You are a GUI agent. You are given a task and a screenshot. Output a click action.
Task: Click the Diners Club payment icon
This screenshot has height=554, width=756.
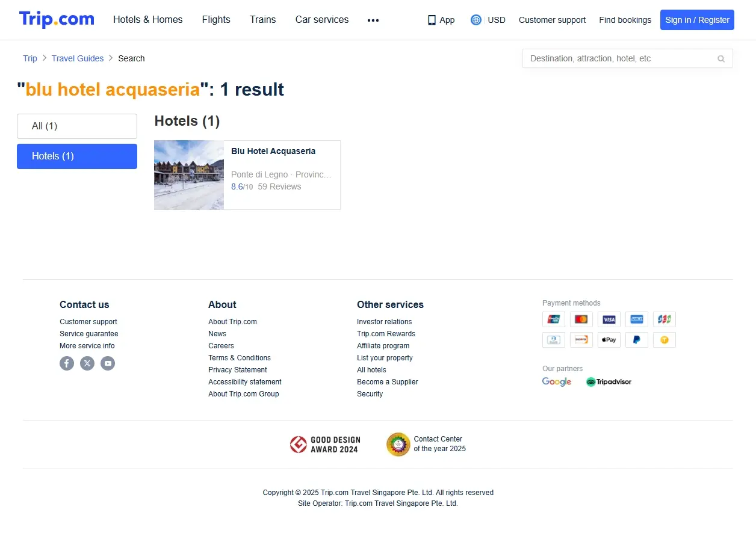[x=554, y=340]
